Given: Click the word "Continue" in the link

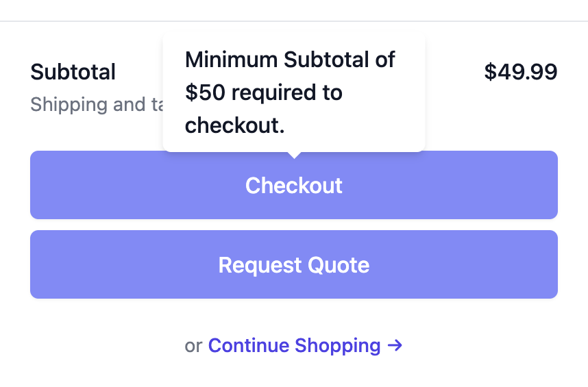Looking at the screenshot, I should click(x=249, y=346).
